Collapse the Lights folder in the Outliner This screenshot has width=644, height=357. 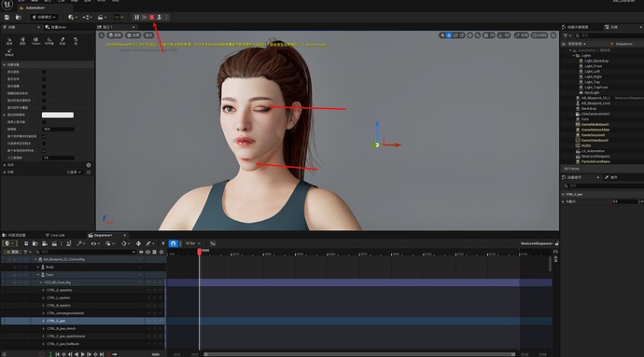(574, 55)
